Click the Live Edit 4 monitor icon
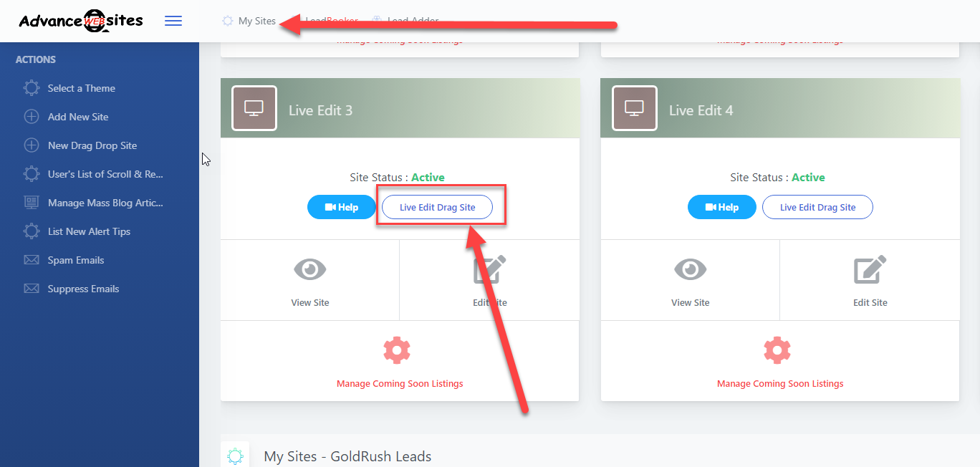The width and height of the screenshot is (980, 467). pyautogui.click(x=634, y=108)
